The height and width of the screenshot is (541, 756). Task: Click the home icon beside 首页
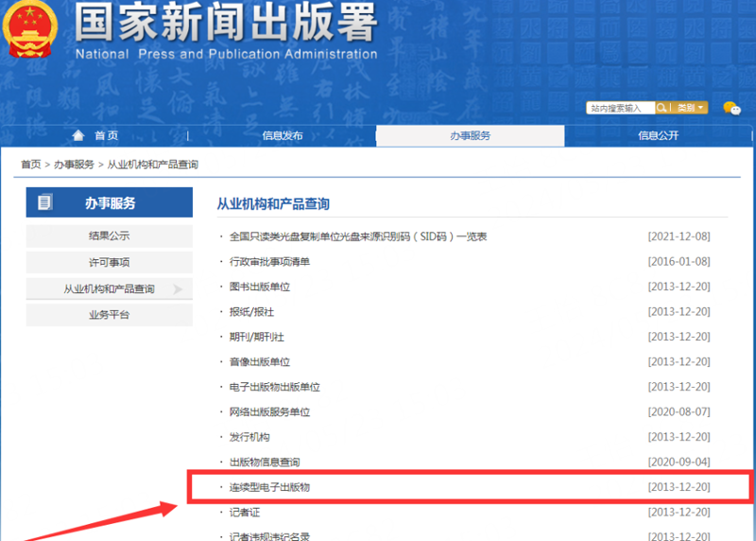[78, 135]
